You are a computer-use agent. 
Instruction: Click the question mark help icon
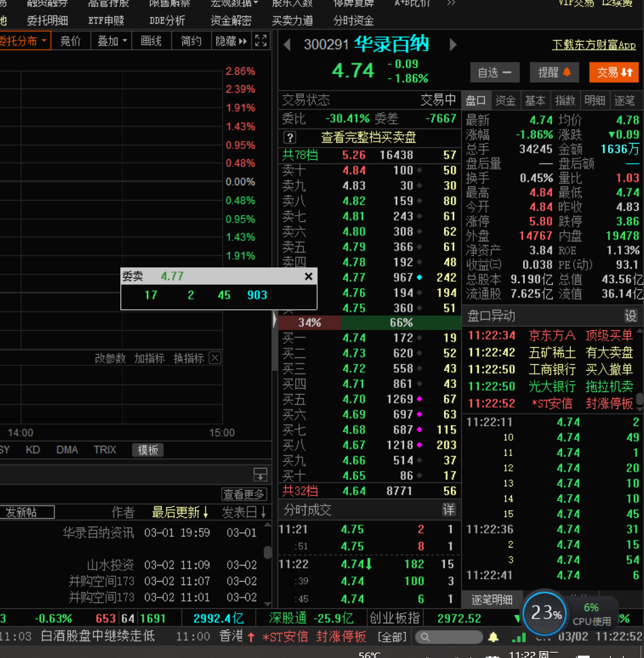290,137
